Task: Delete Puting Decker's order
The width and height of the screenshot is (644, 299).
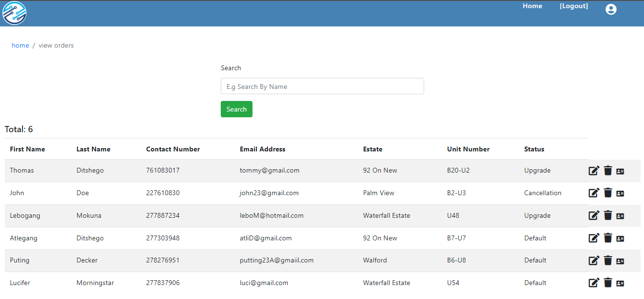Action: click(608, 261)
